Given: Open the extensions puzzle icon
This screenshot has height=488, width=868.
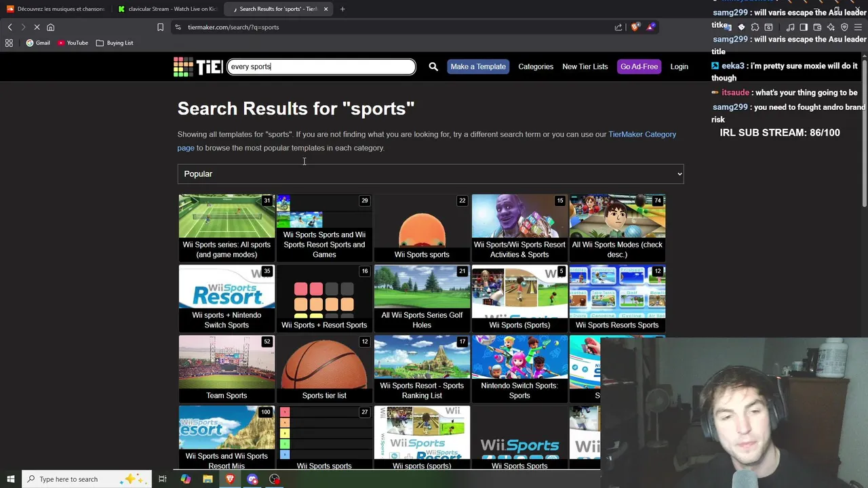Looking at the screenshot, I should (755, 27).
